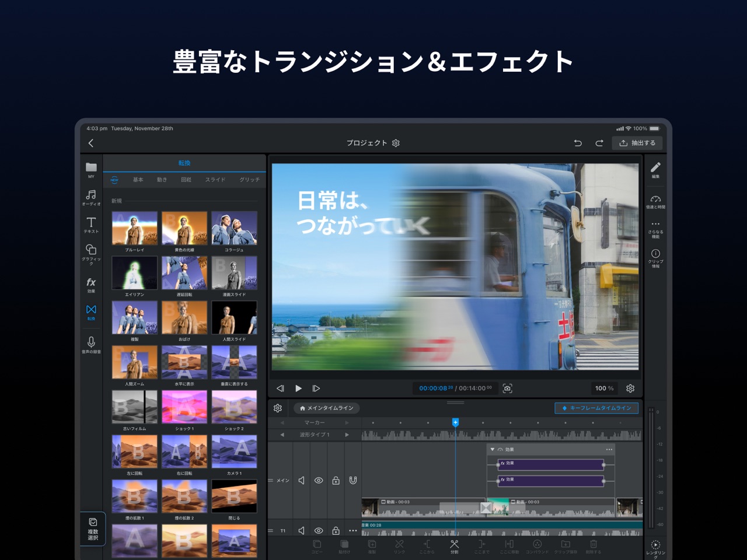
Task: Open the テキスト text tool panel
Action: tap(91, 225)
